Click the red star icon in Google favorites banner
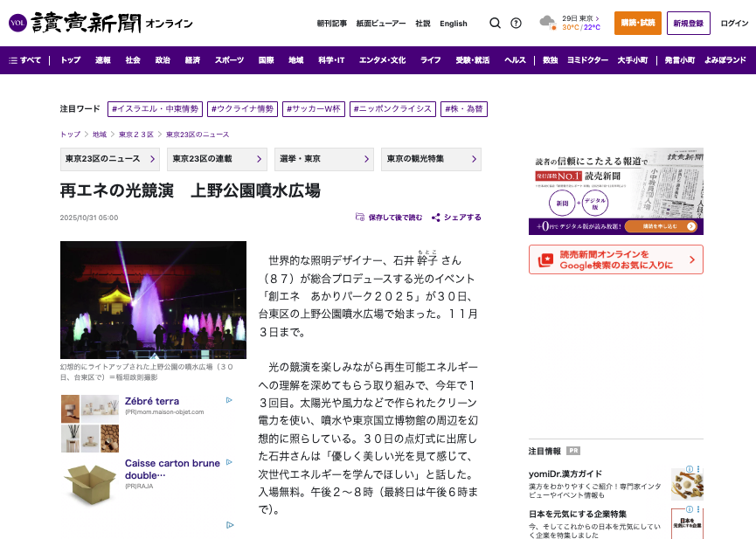 pos(545,259)
